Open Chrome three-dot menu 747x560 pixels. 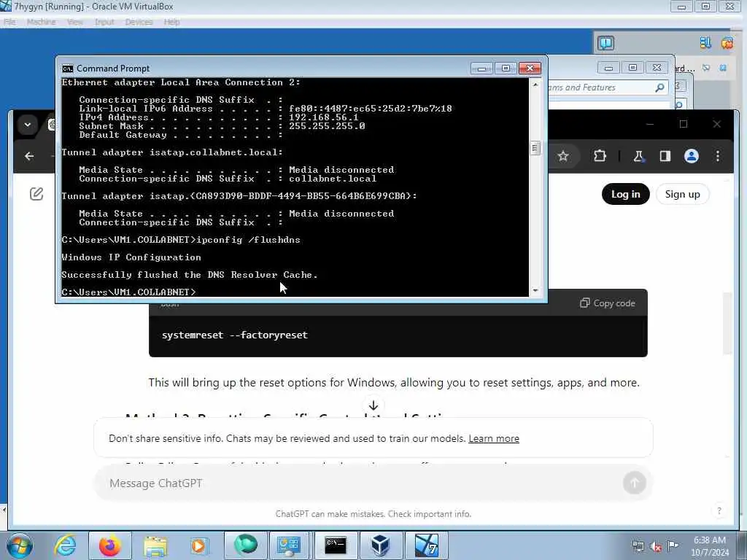718,156
